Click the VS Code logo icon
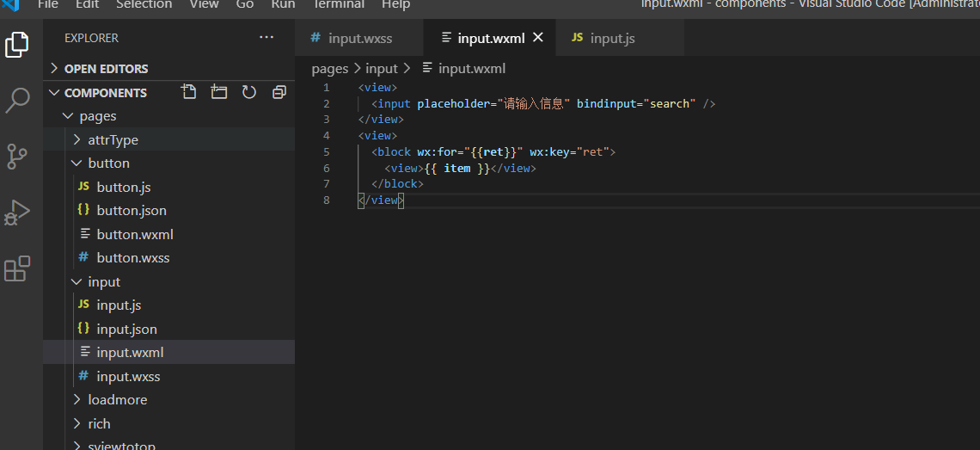980x450 pixels. coord(10,4)
